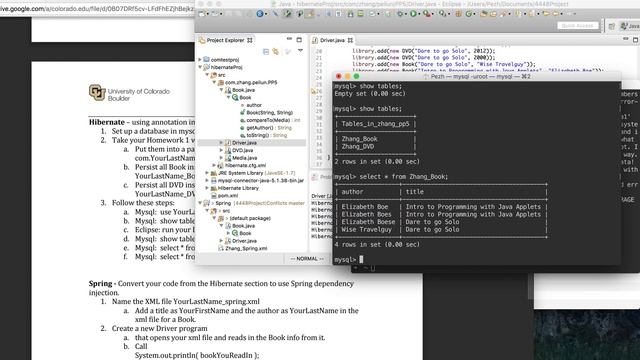This screenshot has width=640, height=360.
Task: Click the New file toolbar icon in Eclipse
Action: click(201, 14)
